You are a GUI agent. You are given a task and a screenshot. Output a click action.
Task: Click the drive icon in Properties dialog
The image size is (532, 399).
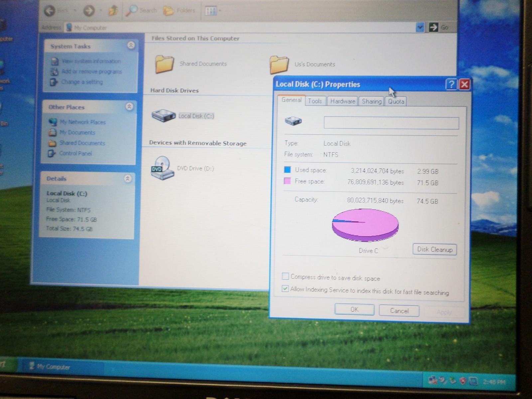click(293, 120)
